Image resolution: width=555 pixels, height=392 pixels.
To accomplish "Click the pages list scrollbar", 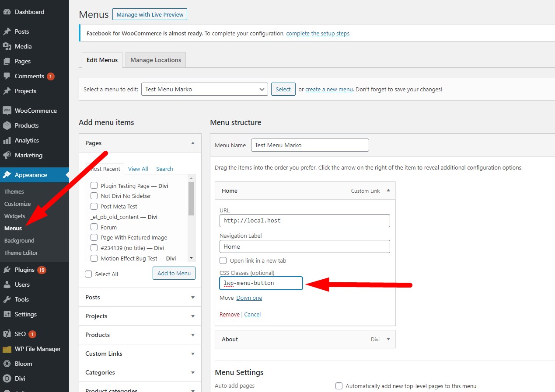I will [191, 198].
